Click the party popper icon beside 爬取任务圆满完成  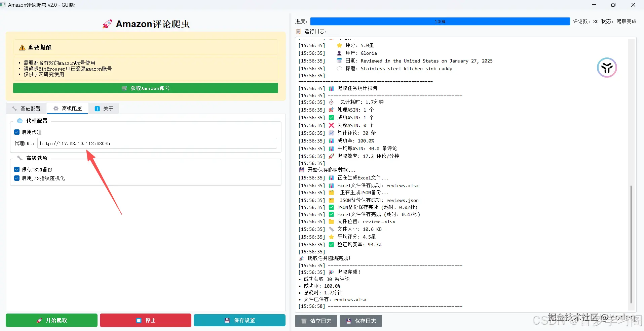(302, 258)
